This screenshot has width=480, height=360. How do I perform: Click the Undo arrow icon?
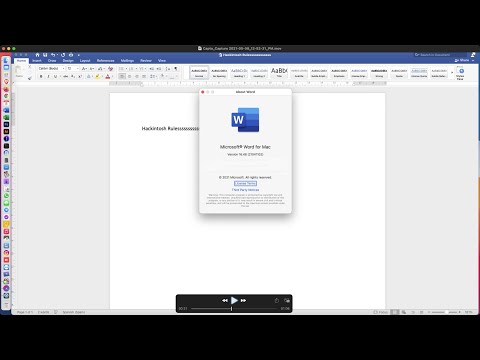pyautogui.click(x=53, y=55)
